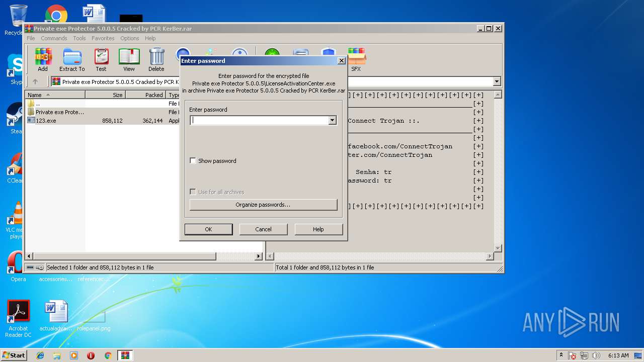Click the Action Center flag tray icon
The width and height of the screenshot is (644, 362).
[572, 355]
